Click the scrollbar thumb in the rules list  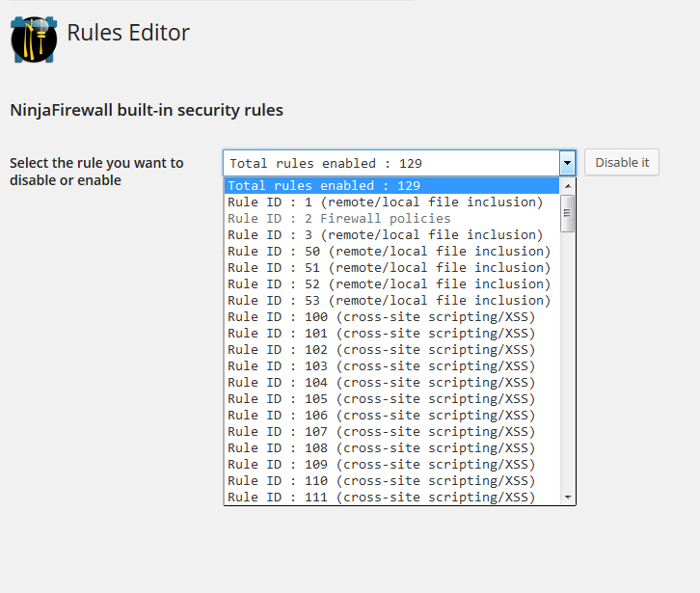pos(567,213)
